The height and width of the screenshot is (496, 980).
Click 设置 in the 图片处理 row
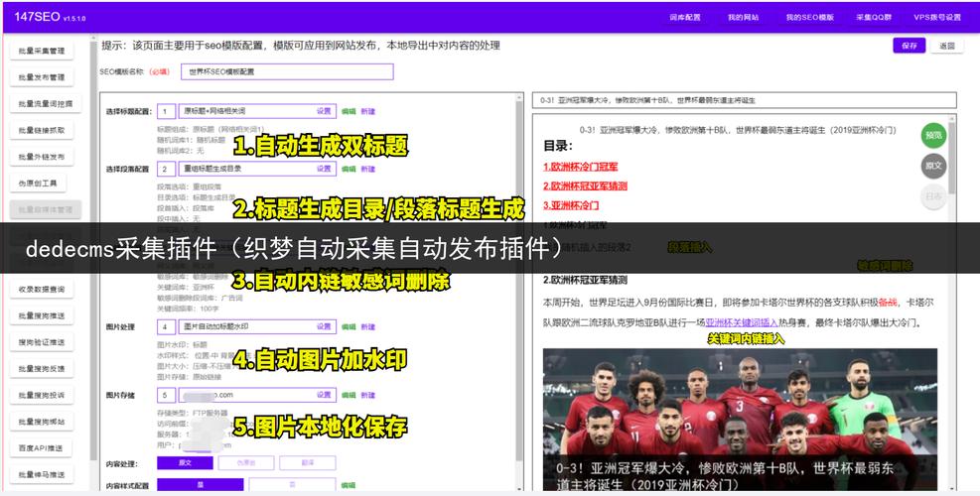[324, 326]
